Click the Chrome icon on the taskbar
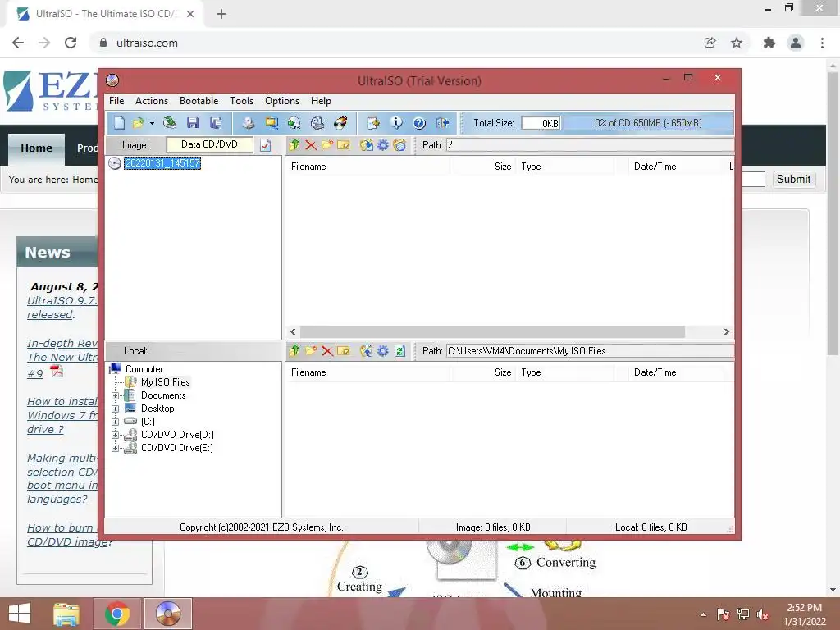 (x=117, y=614)
